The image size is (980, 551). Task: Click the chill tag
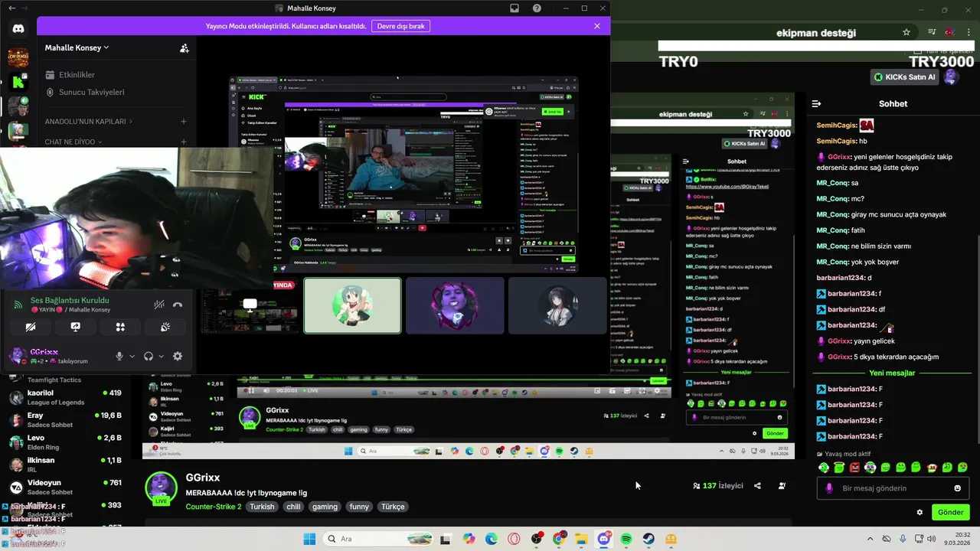pyautogui.click(x=293, y=507)
